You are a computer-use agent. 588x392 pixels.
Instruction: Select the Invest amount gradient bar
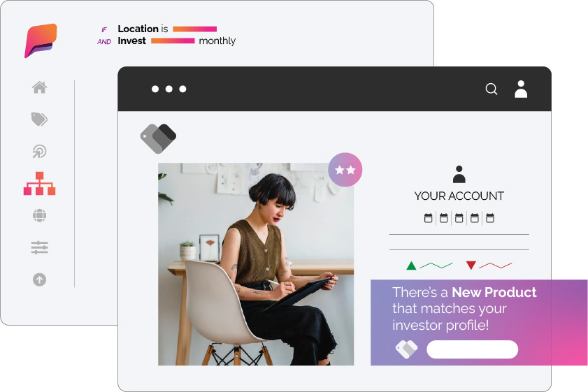coord(173,41)
